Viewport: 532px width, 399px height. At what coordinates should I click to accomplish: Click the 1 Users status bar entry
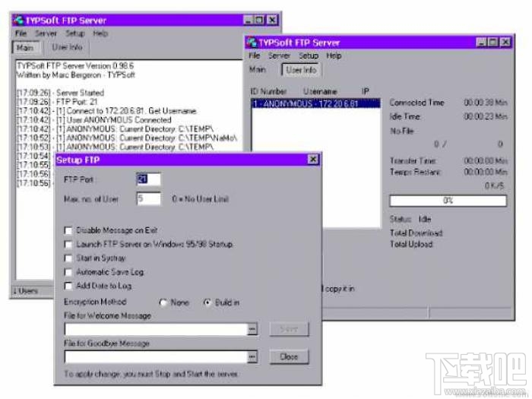click(x=26, y=291)
